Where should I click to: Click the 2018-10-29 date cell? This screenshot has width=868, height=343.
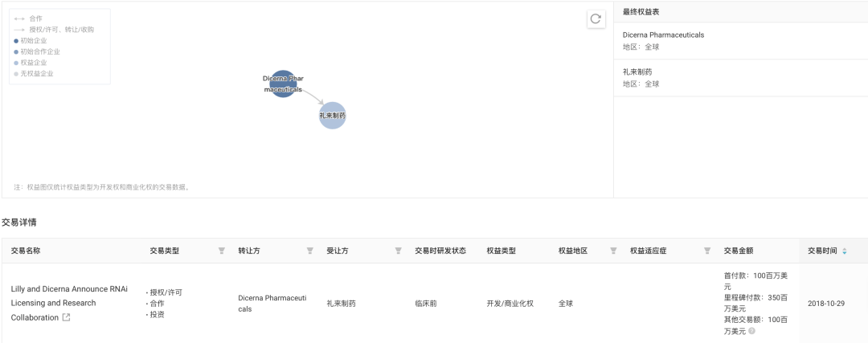coord(826,303)
